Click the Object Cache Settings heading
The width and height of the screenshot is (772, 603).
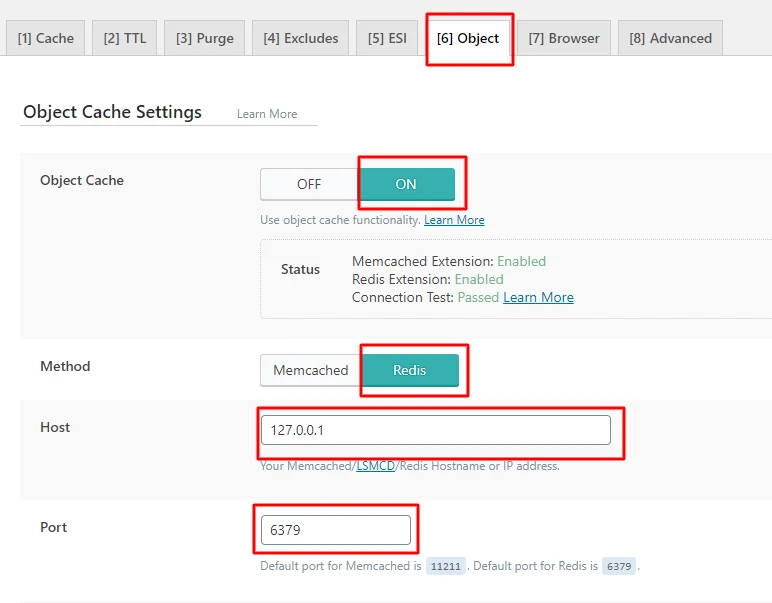[x=112, y=112]
